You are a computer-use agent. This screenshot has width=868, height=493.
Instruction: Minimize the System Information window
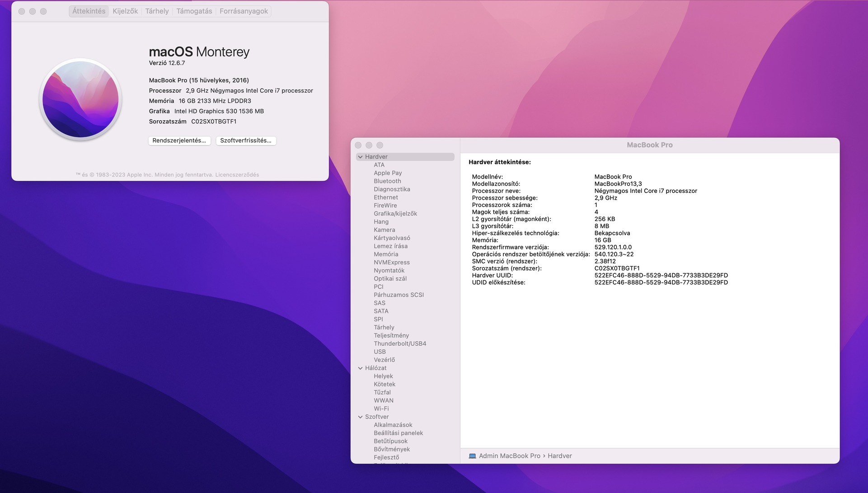pos(369,145)
